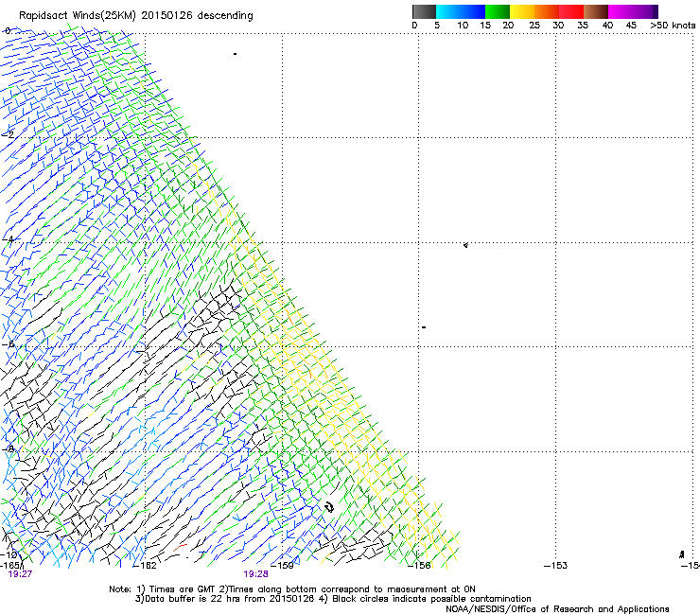This screenshot has width=700, height=615.
Task: Click the latitude label '-4'
Action: [8, 239]
